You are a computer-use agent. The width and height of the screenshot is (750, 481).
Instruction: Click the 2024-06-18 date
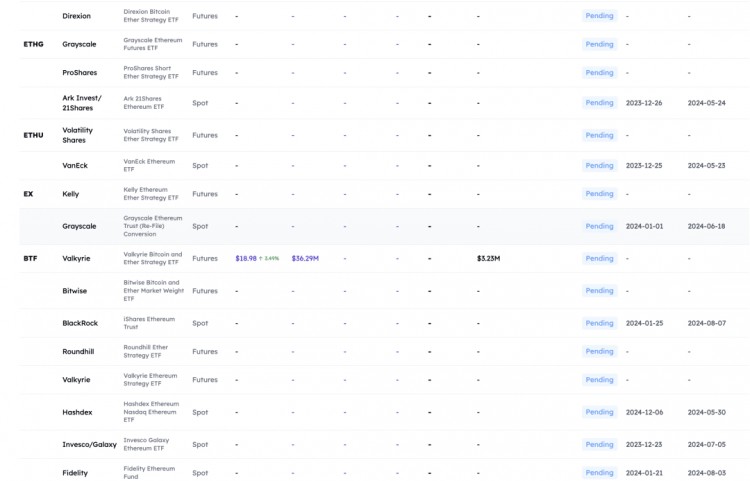[706, 227]
